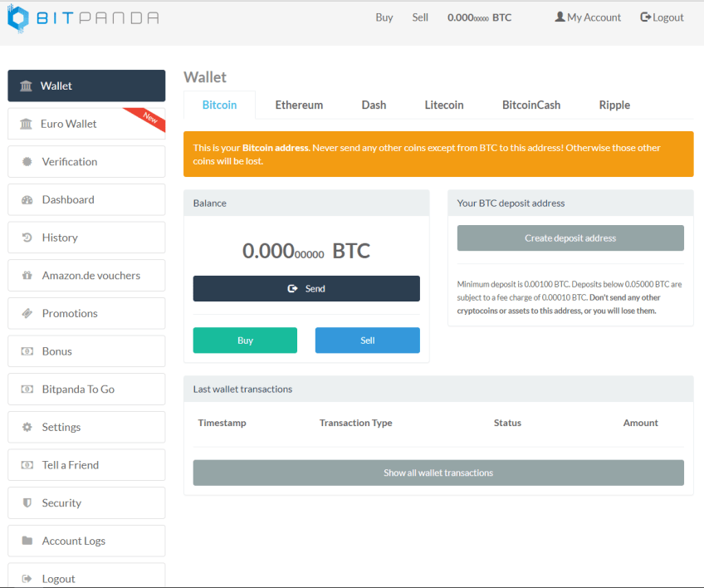Viewport: 704px width, 588px height.
Task: Click the user icon beside My Account
Action: [x=560, y=17]
